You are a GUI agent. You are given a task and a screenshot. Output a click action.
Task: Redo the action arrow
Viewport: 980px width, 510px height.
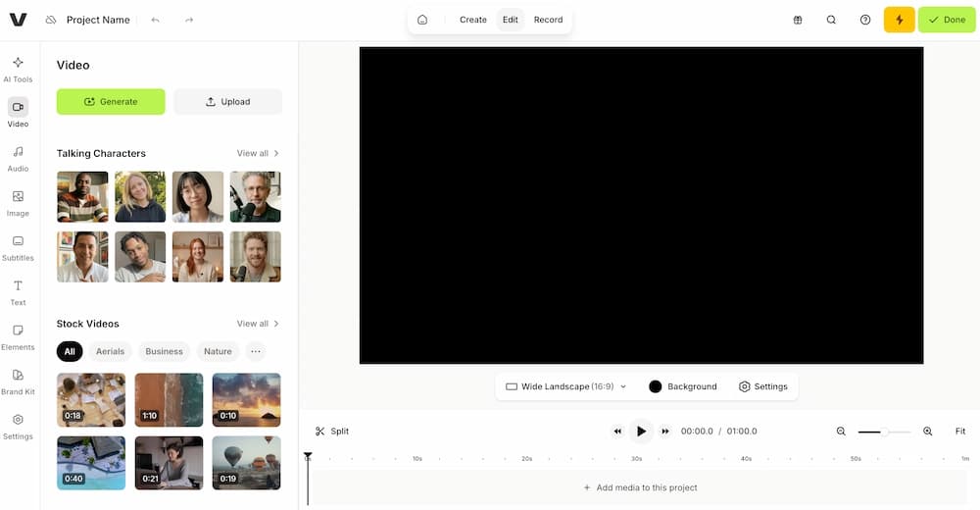point(189,20)
